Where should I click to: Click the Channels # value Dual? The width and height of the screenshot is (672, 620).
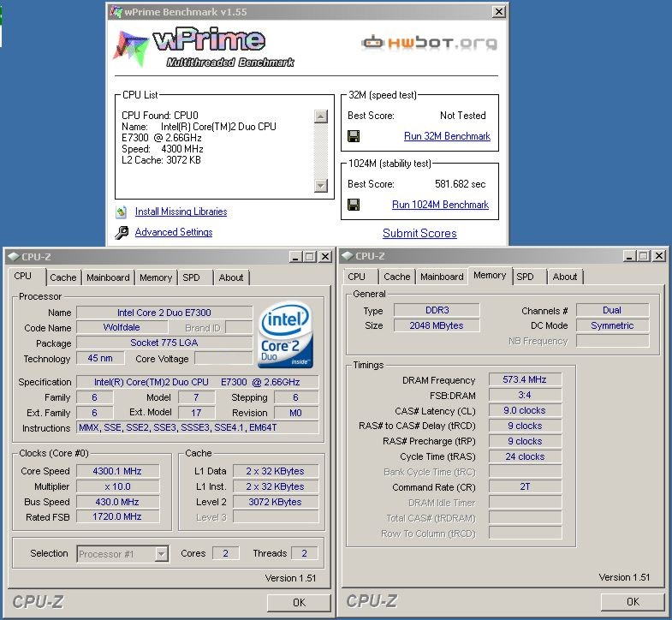coord(612,310)
